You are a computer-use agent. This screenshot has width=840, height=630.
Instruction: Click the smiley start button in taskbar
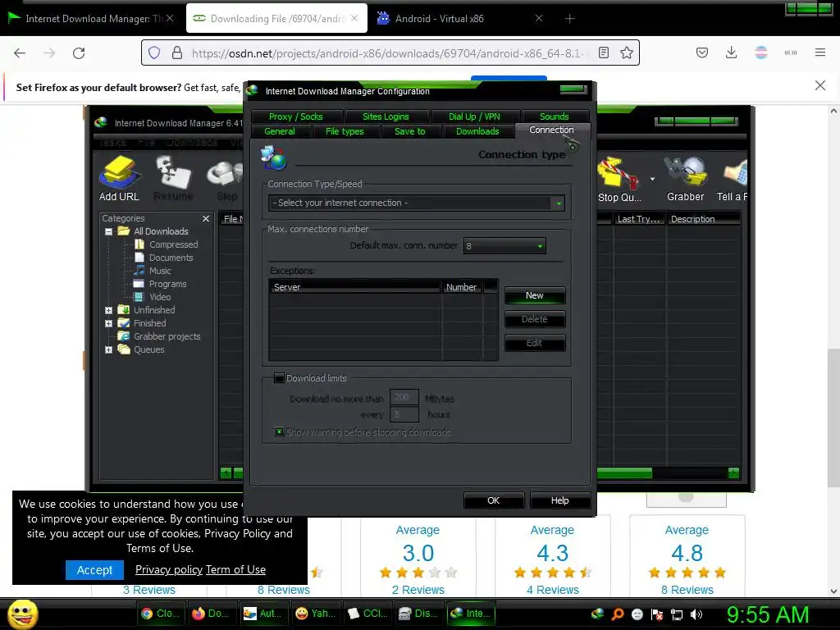(22, 614)
